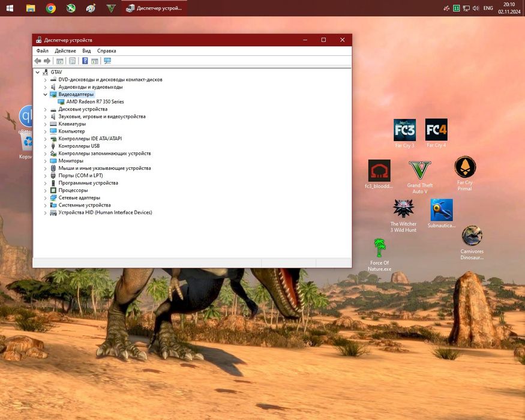Click the network icon in system tray
This screenshot has width=525, height=420.
point(466,8)
